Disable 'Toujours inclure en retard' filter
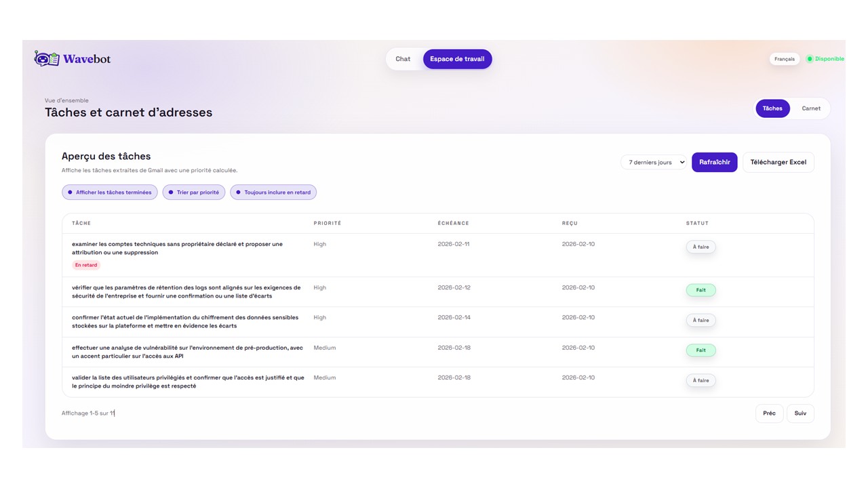Image resolution: width=868 pixels, height=488 pixels. [x=273, y=192]
